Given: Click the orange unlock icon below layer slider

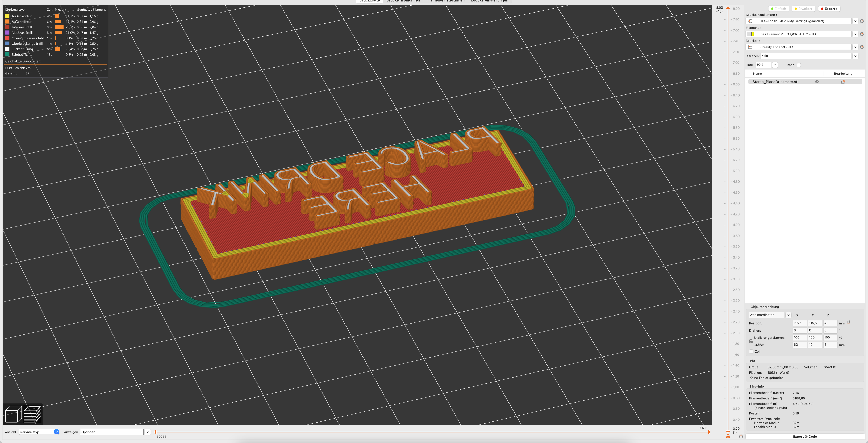Looking at the screenshot, I should [x=728, y=437].
